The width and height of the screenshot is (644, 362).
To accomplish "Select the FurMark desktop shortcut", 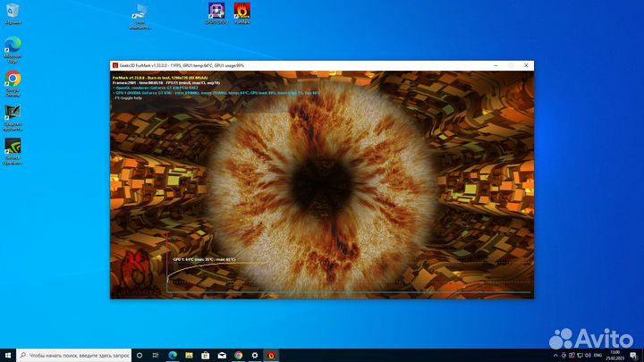I will (x=241, y=12).
